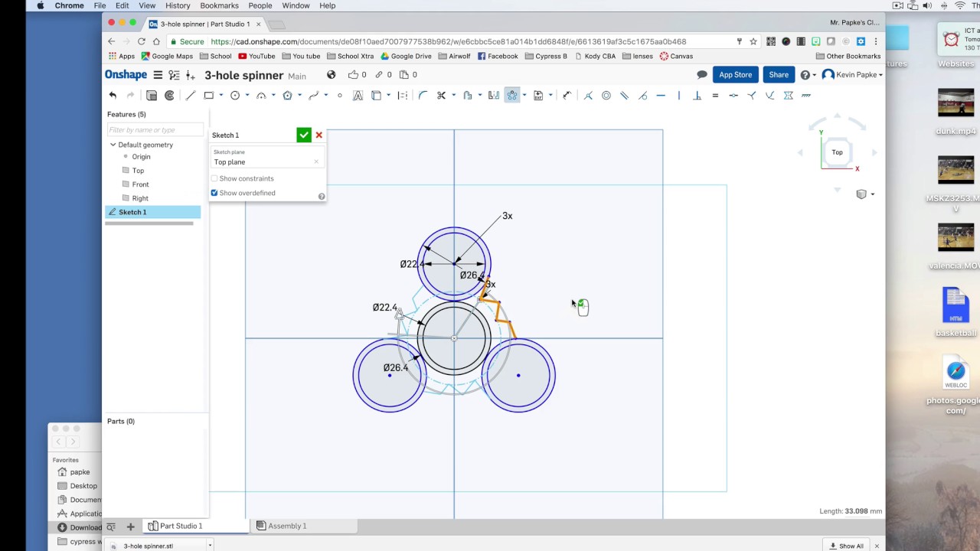Select the Spline sketch tool
This screenshot has width=980, height=551.
point(313,96)
